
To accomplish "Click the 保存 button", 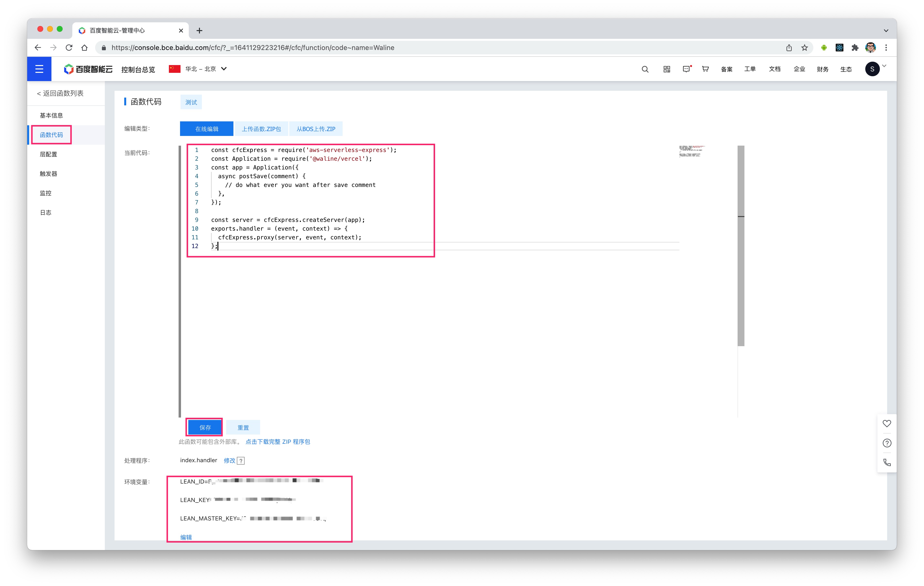I will (x=205, y=427).
